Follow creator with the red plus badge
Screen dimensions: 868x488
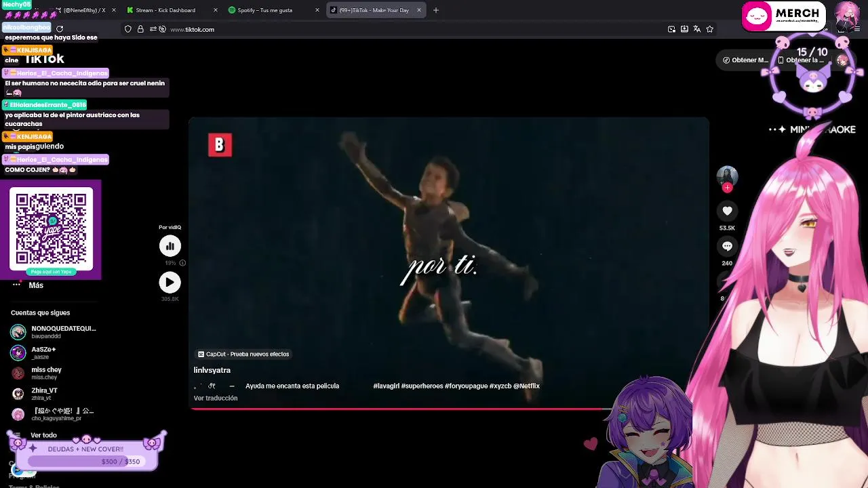tap(727, 188)
